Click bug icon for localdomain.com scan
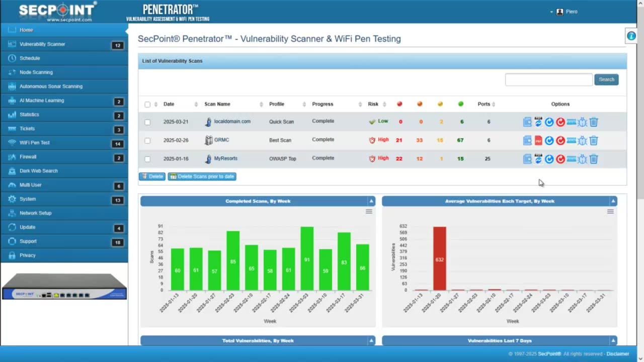This screenshot has width=644, height=362. [583, 122]
